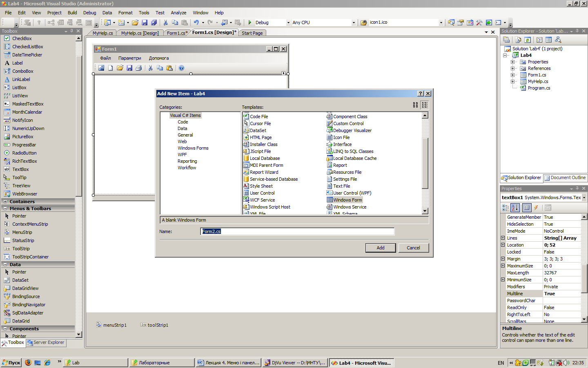Viewport: 588px width, 368px height.
Task: Open the textBox1 object selector dropdown
Action: [x=584, y=197]
